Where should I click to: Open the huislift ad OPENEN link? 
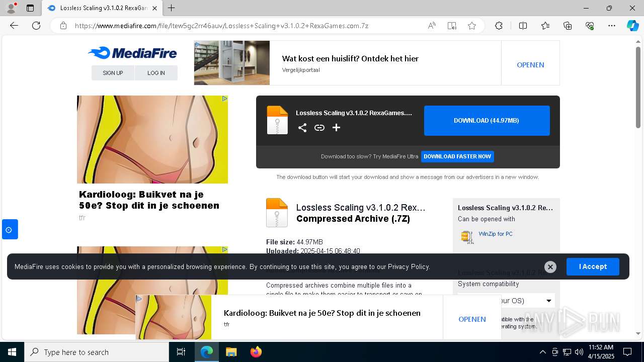coord(530,65)
